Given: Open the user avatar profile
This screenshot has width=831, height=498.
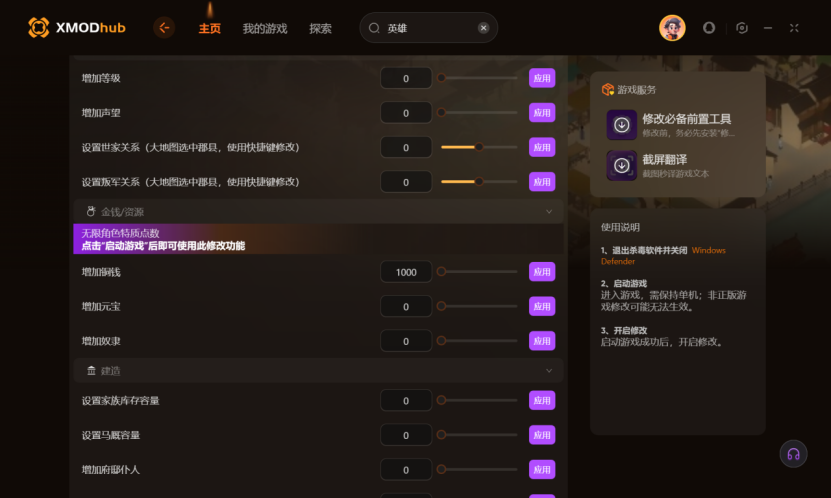Looking at the screenshot, I should point(672,28).
